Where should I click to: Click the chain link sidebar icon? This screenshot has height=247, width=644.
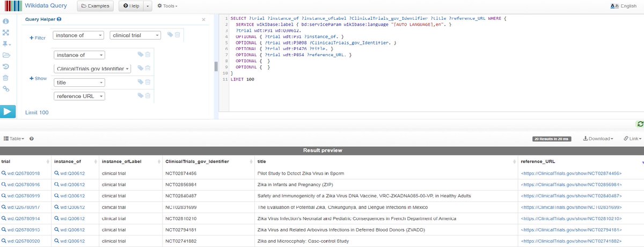(x=6, y=89)
